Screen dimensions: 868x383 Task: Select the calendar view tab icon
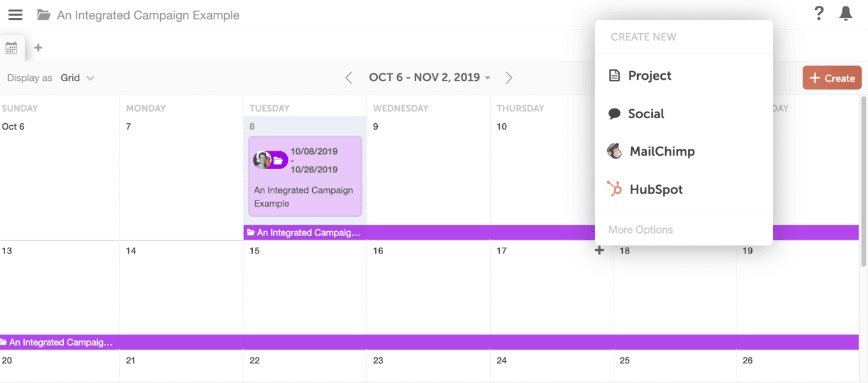click(11, 48)
